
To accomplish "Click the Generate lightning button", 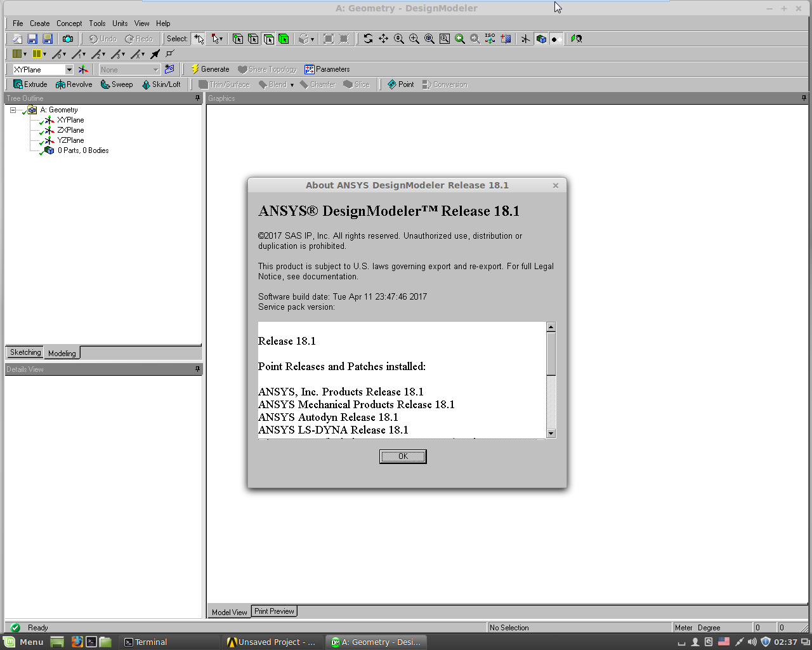I will coord(210,69).
